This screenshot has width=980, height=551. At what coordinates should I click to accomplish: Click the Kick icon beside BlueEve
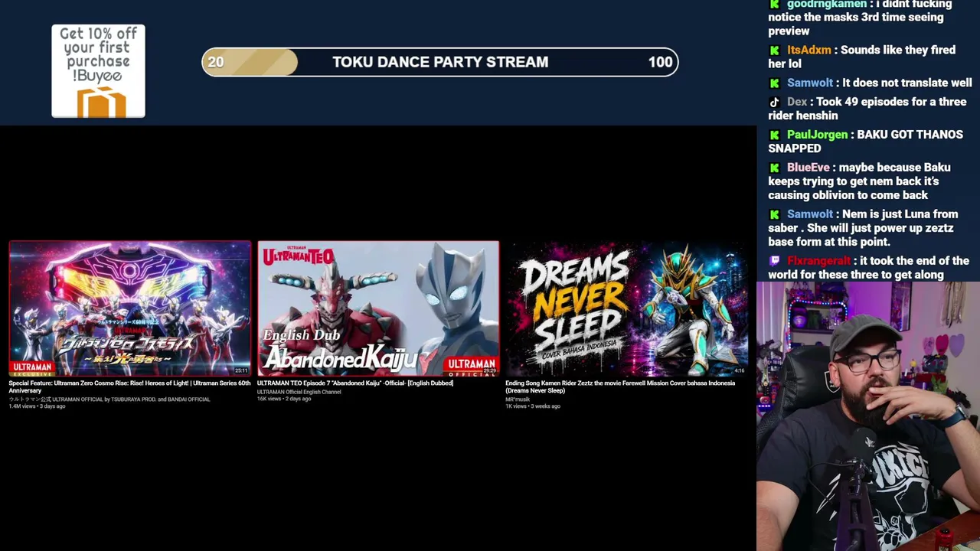[x=774, y=168]
